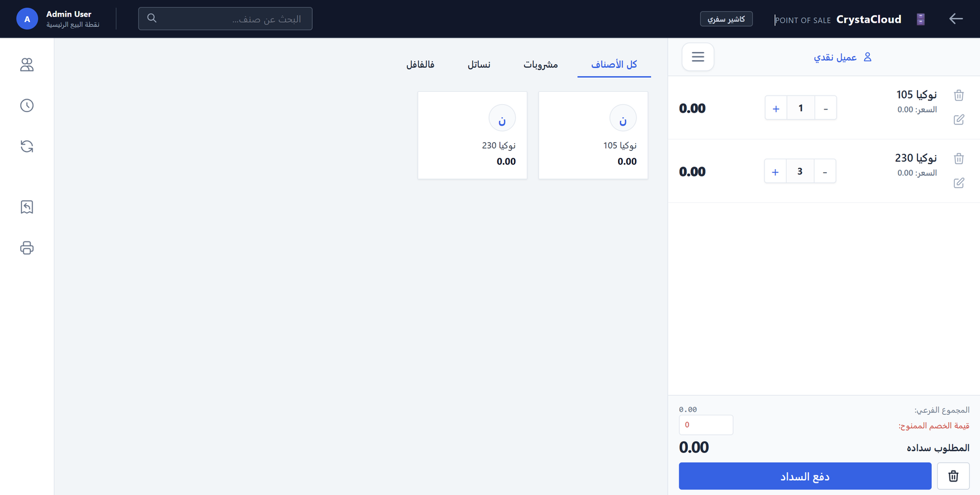Image resolution: width=980 pixels, height=495 pixels.
Task: Edit the نوكيا 105 cart line
Action: [959, 119]
